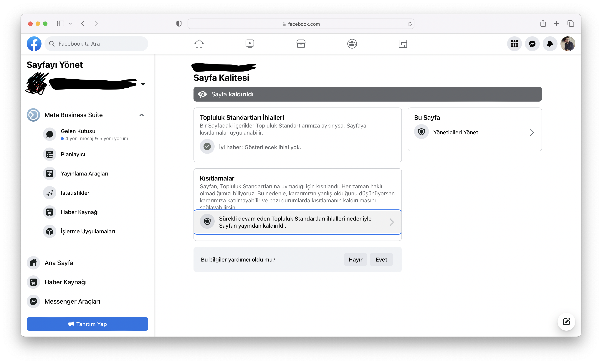Click the '4 yeni mesaj & 5 yeni yorum' text

97,138
